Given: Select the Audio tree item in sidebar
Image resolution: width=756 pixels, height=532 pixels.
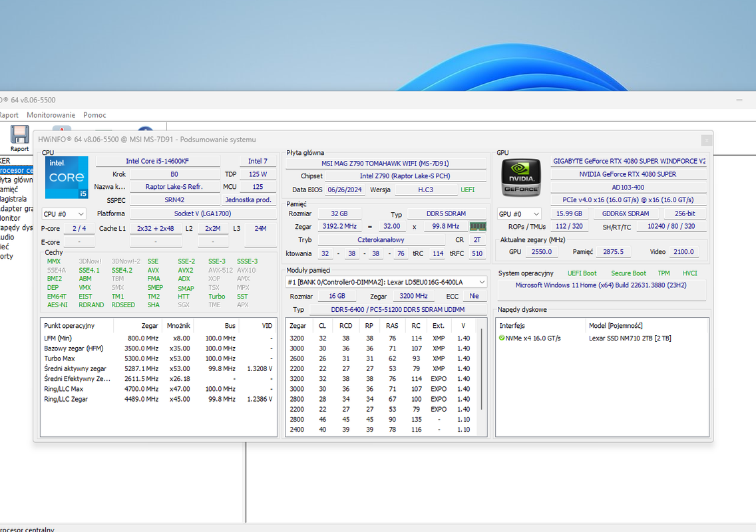Looking at the screenshot, I should click(7, 237).
